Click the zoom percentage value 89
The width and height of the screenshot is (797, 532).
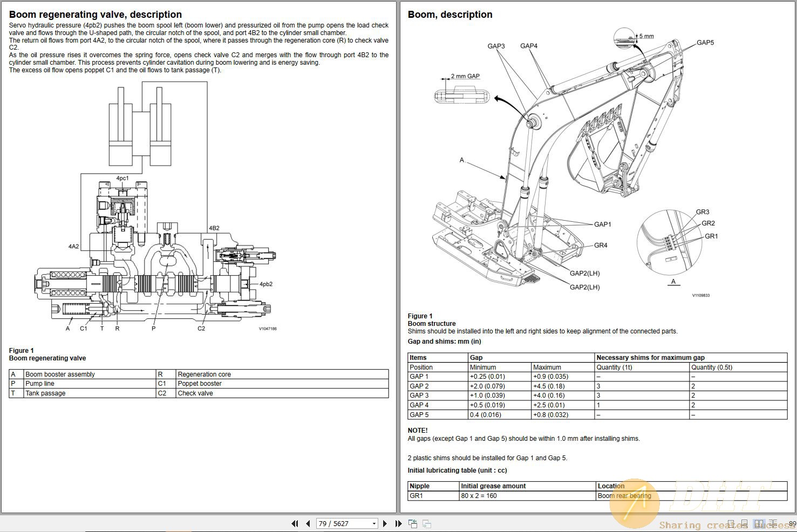pyautogui.click(x=792, y=524)
